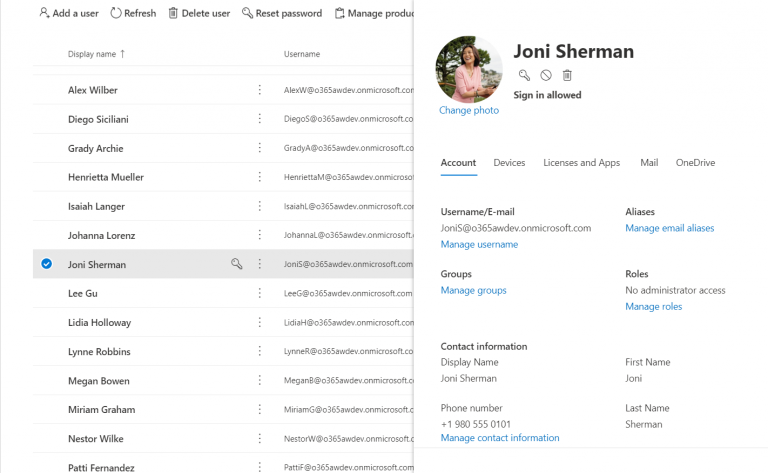Select Isaiah Langer in the list
768x473 pixels.
[96, 206]
